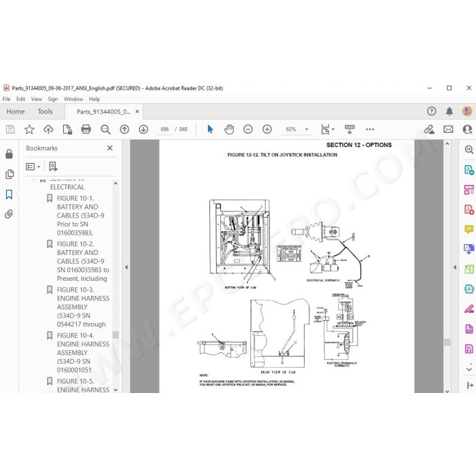Switch to the Home tab
The height and width of the screenshot is (476, 476).
[16, 112]
